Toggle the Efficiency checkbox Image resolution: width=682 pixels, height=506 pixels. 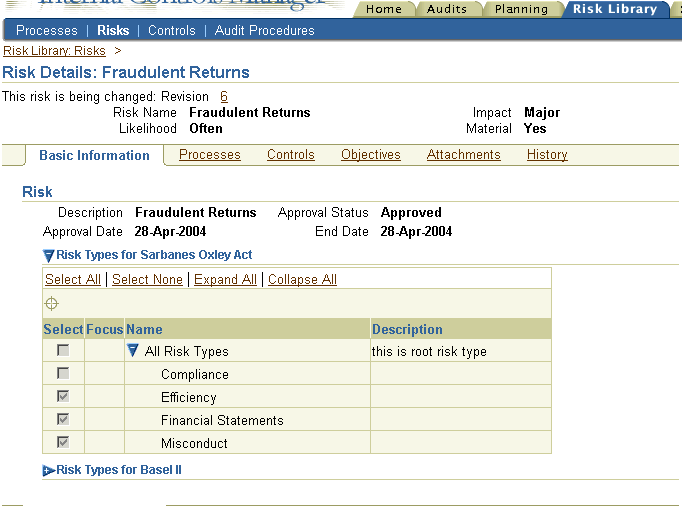tap(63, 396)
